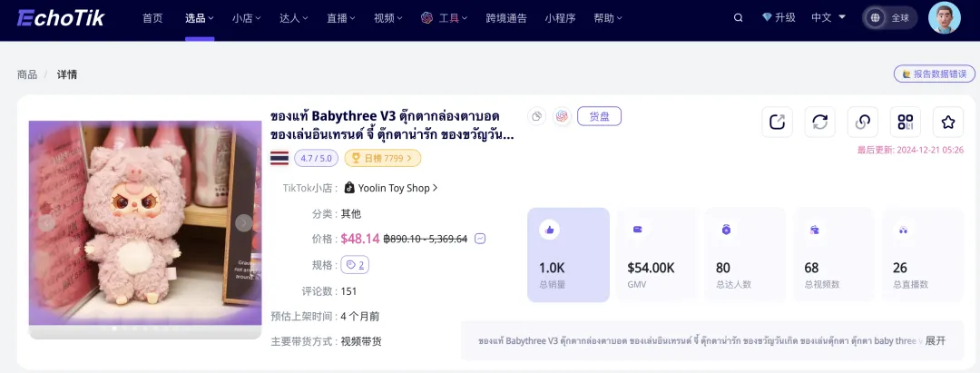The height and width of the screenshot is (373, 980).
Task: Click the $48.14 price text
Action: (x=360, y=239)
